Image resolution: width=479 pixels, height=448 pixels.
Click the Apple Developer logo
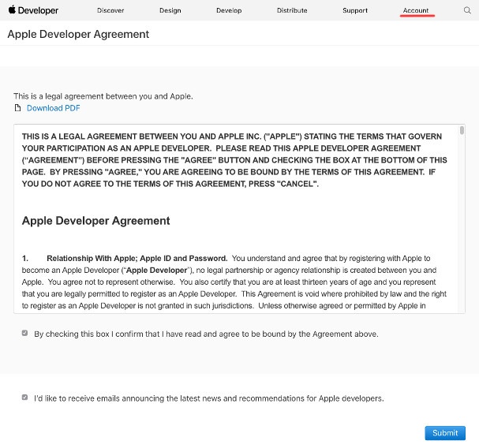[x=33, y=10]
